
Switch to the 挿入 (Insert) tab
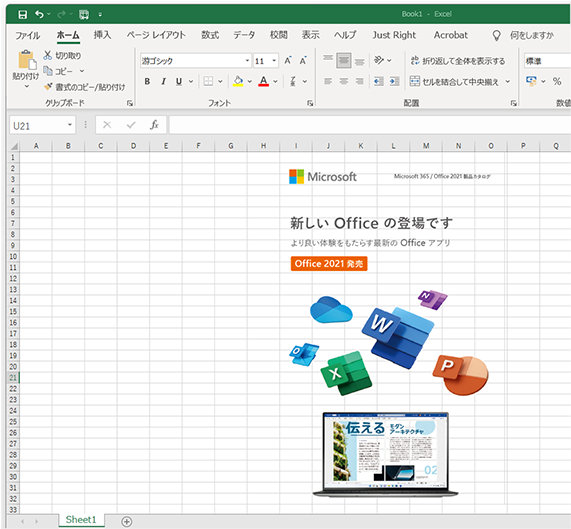(x=102, y=35)
